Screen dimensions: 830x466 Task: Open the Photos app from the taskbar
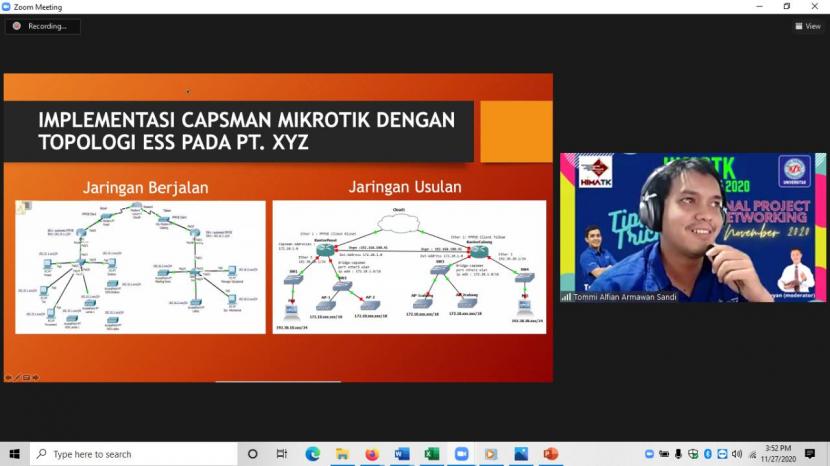coord(521,454)
